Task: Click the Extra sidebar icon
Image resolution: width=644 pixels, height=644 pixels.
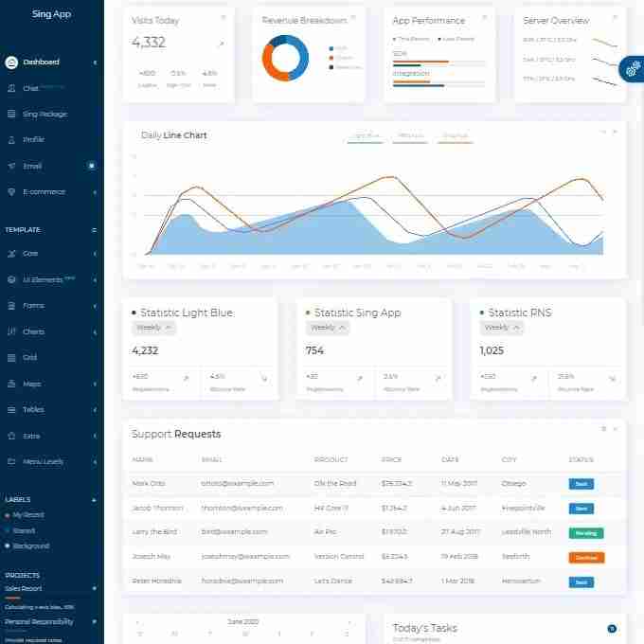Action: 11,436
